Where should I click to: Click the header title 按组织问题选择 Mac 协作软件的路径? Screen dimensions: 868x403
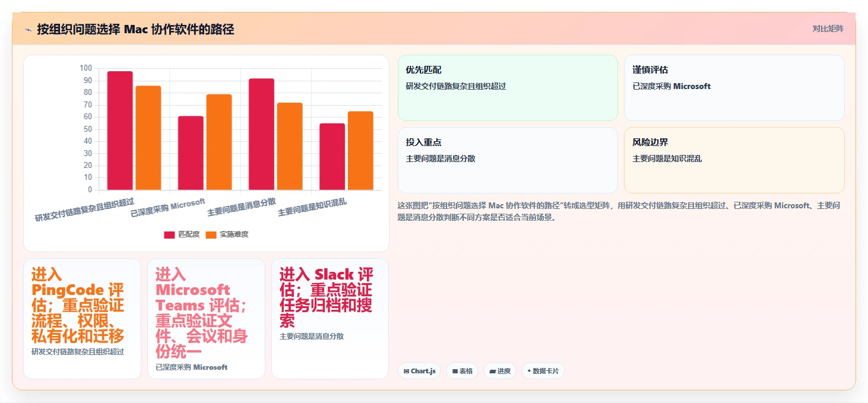(135, 29)
